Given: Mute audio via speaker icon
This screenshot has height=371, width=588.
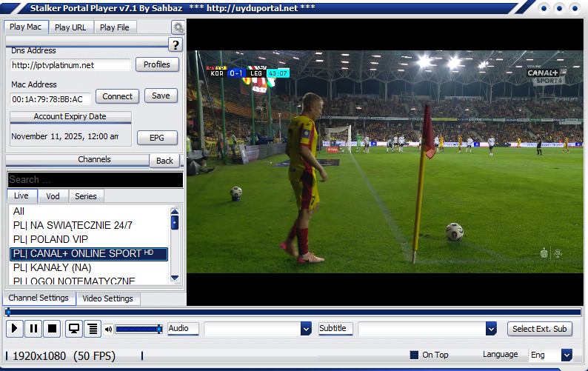Looking at the screenshot, I should click(108, 330).
